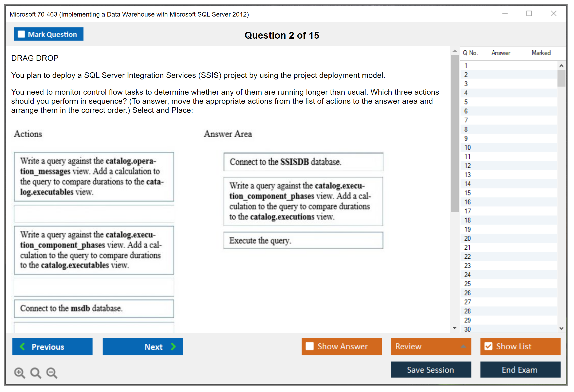
Task: Select 'Execute the query' answer box
Action: [x=303, y=241]
